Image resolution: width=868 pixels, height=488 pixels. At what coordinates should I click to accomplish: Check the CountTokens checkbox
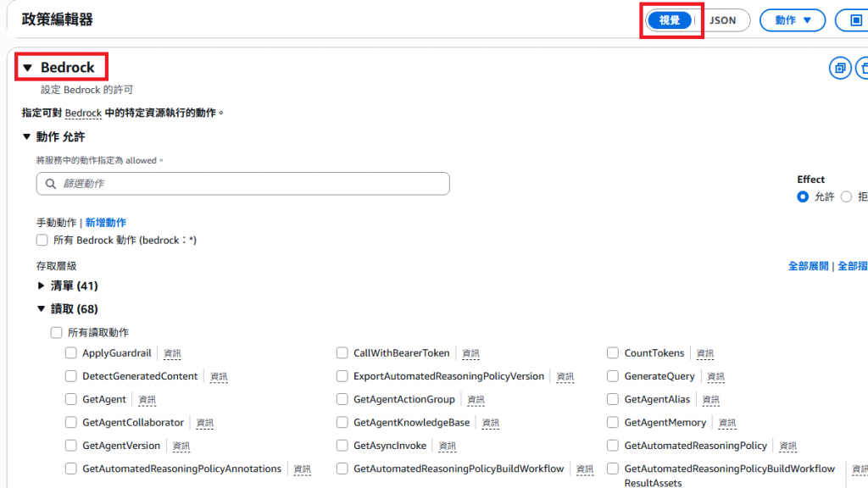[x=612, y=353]
